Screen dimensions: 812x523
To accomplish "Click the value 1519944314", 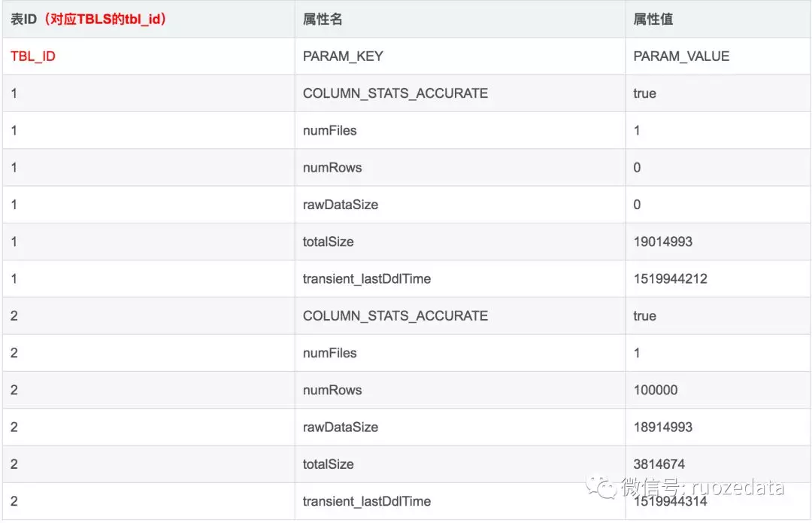I will coord(670,501).
